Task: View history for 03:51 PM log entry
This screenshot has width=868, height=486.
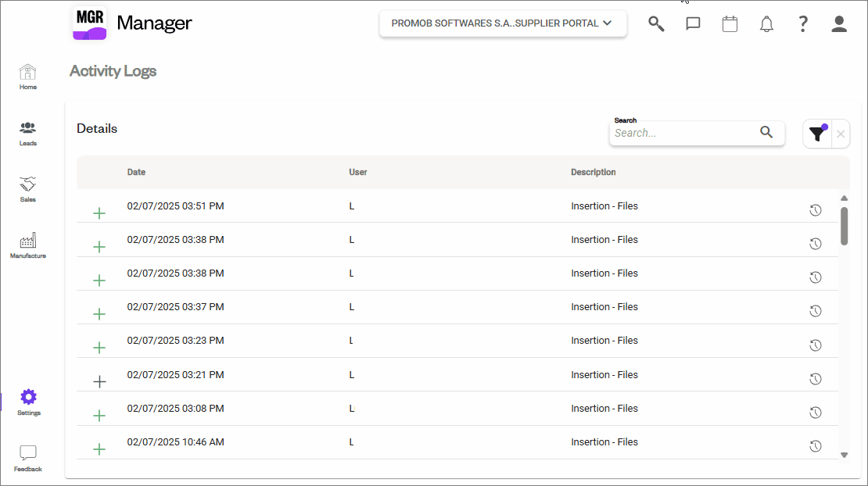Action: tap(815, 210)
